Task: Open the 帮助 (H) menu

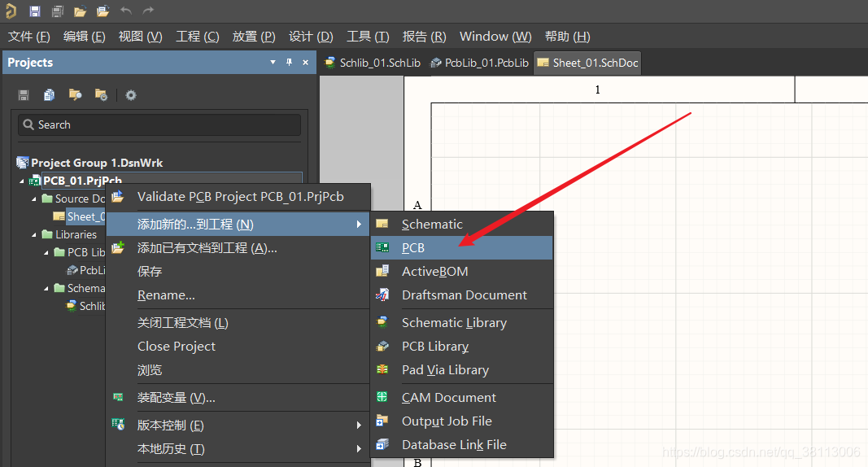Action: point(567,37)
